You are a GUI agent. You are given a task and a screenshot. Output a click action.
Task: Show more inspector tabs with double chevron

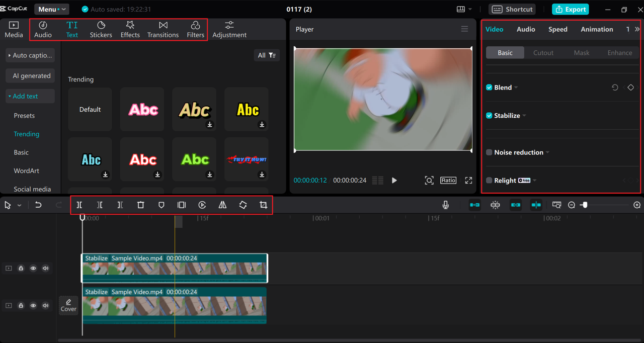637,29
